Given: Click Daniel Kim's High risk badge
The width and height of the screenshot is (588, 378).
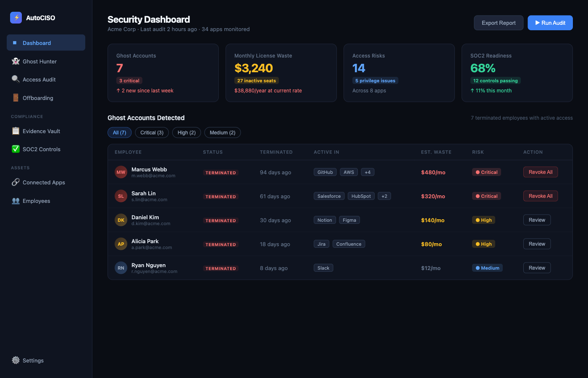Looking at the screenshot, I should (x=483, y=220).
